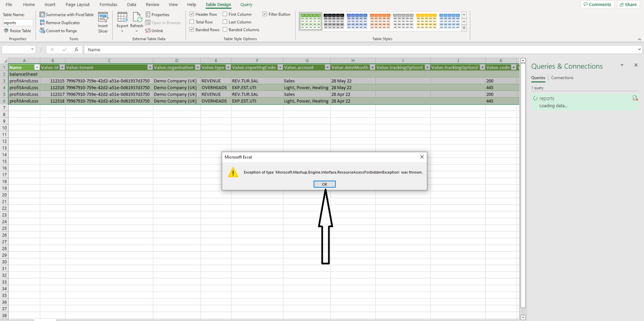The width and height of the screenshot is (644, 321).
Task: Select the cell containing 112315
Action: (x=52, y=81)
